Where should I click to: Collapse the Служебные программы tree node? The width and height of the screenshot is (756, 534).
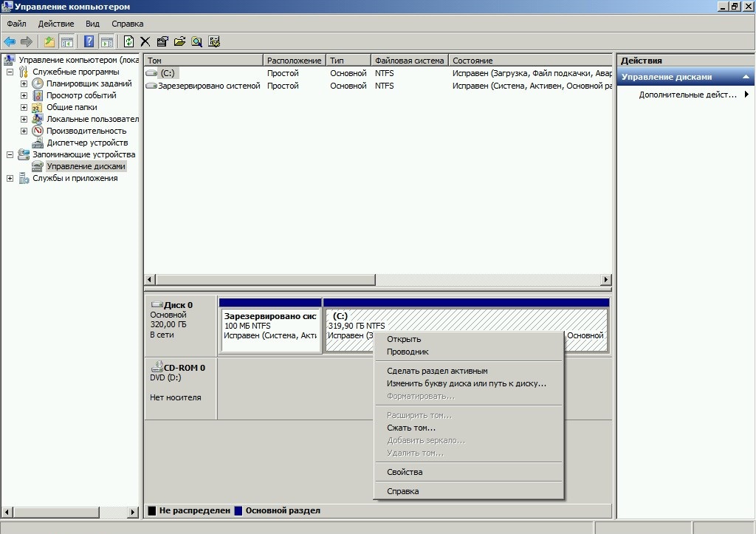(10, 72)
